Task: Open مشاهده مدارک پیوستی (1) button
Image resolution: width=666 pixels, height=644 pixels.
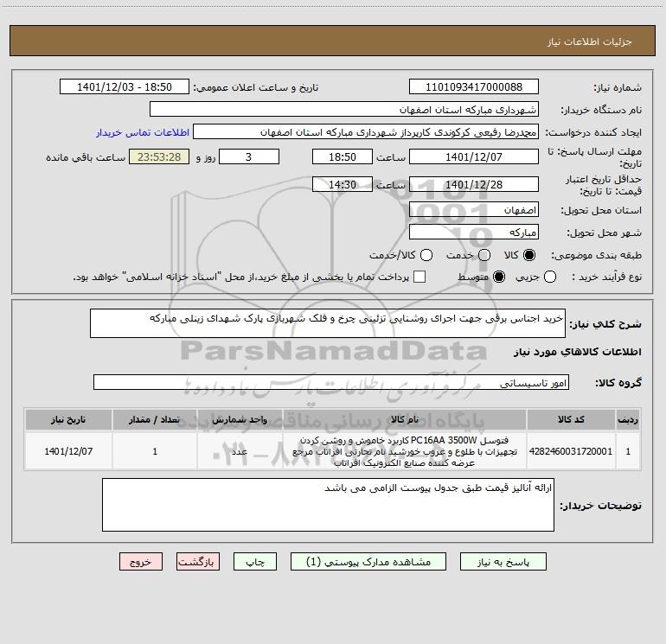Action: click(x=368, y=562)
